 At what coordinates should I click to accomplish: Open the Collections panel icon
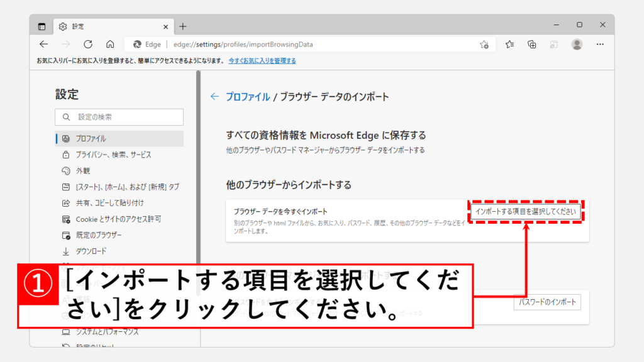[x=532, y=44]
